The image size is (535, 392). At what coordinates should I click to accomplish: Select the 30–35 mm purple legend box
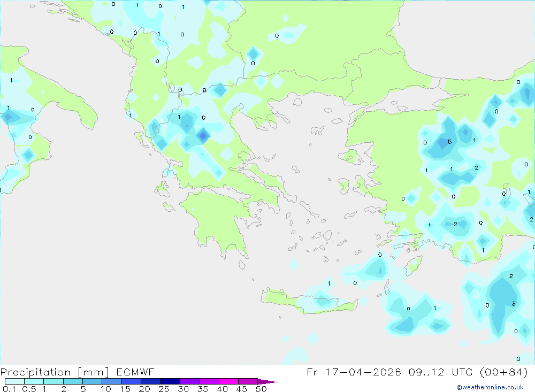tap(189, 381)
